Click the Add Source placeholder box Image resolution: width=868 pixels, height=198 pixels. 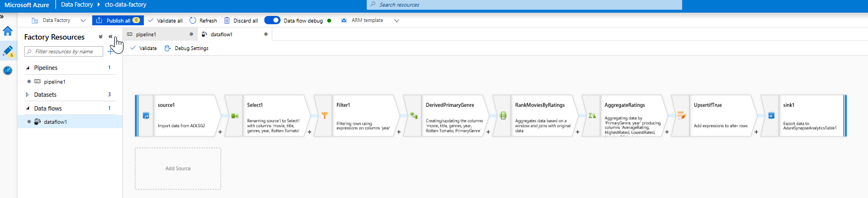178,168
